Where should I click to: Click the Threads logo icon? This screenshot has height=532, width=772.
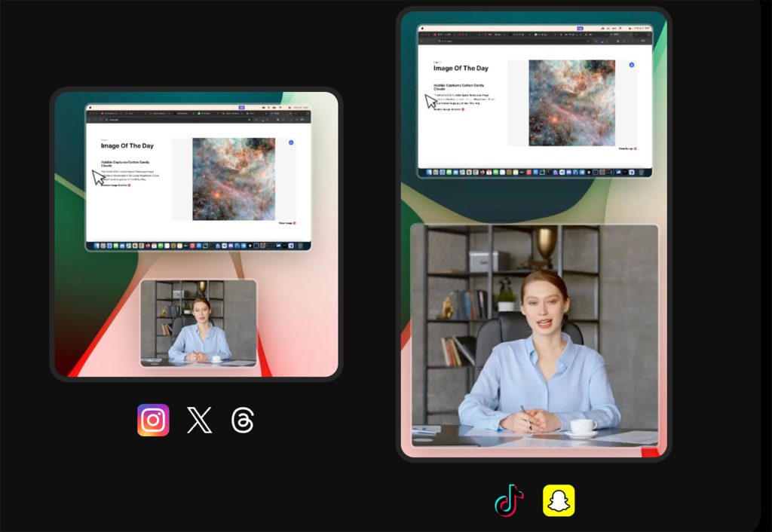243,420
